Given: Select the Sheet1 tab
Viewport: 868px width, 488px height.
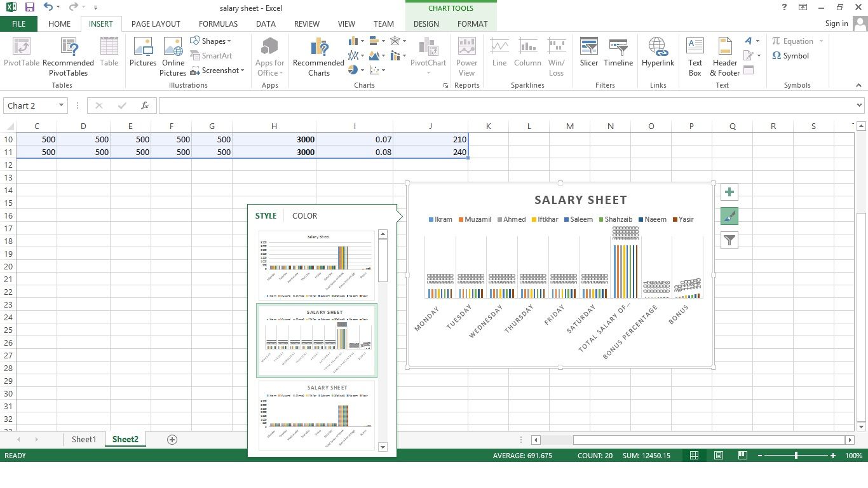Looking at the screenshot, I should click(x=84, y=439).
